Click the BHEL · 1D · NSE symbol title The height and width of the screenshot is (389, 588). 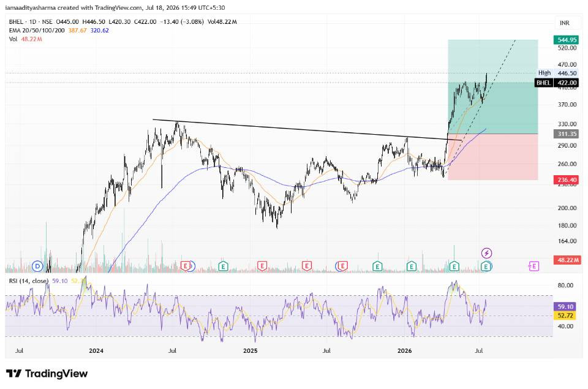tap(31, 22)
